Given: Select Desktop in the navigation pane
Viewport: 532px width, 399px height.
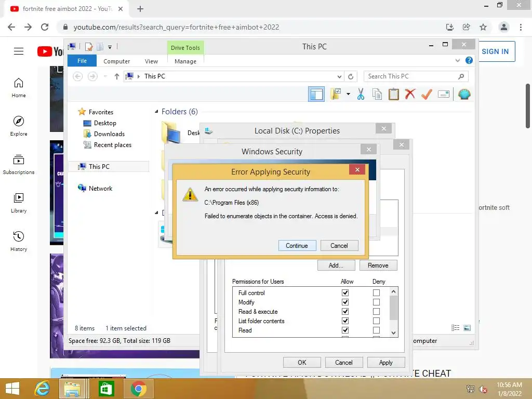Looking at the screenshot, I should pos(105,123).
